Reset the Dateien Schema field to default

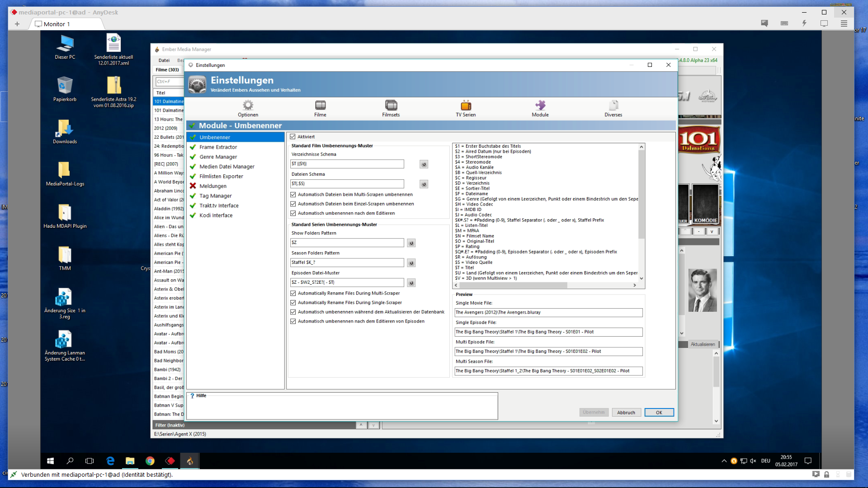(424, 184)
